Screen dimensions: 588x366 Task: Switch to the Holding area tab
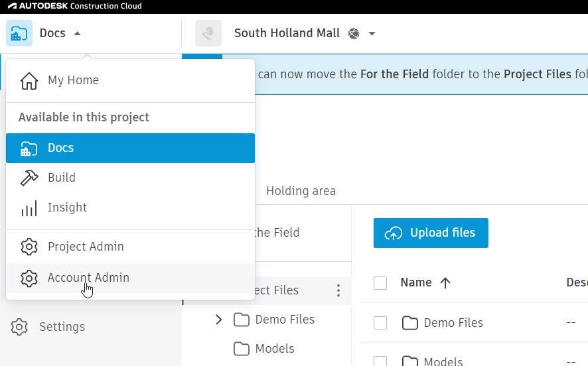point(301,191)
